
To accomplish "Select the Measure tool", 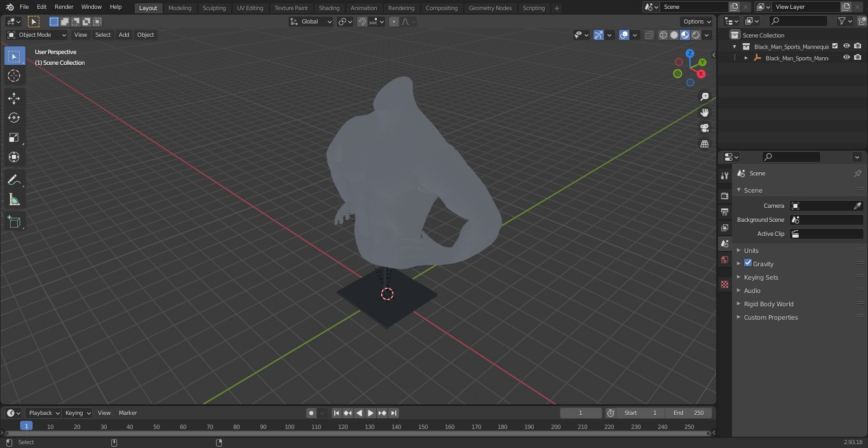I will click(x=14, y=200).
